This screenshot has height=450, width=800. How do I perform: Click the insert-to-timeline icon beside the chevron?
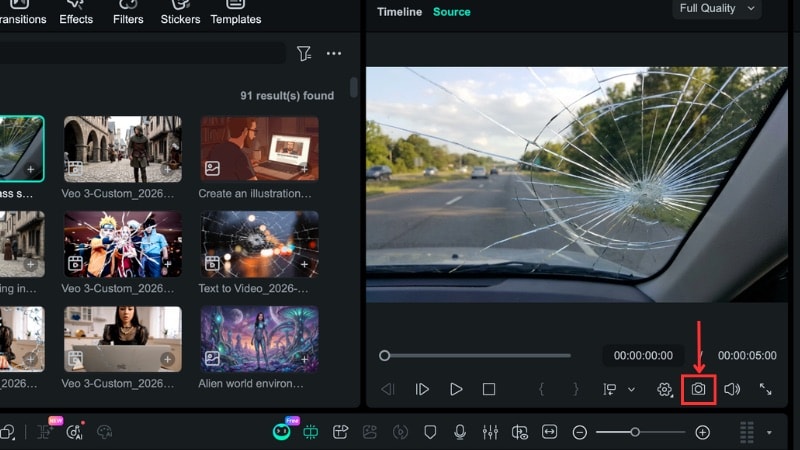(610, 389)
